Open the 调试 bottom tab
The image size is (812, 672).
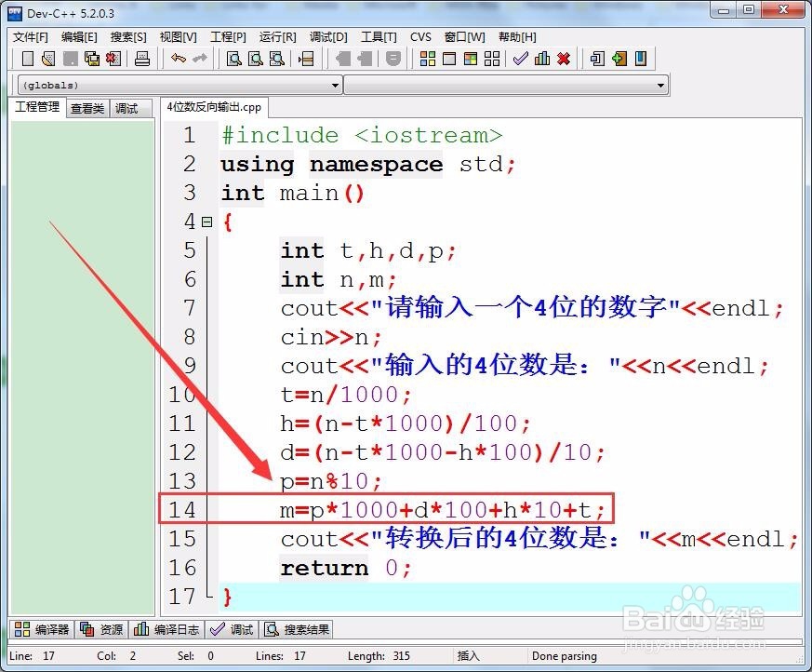pos(232,629)
